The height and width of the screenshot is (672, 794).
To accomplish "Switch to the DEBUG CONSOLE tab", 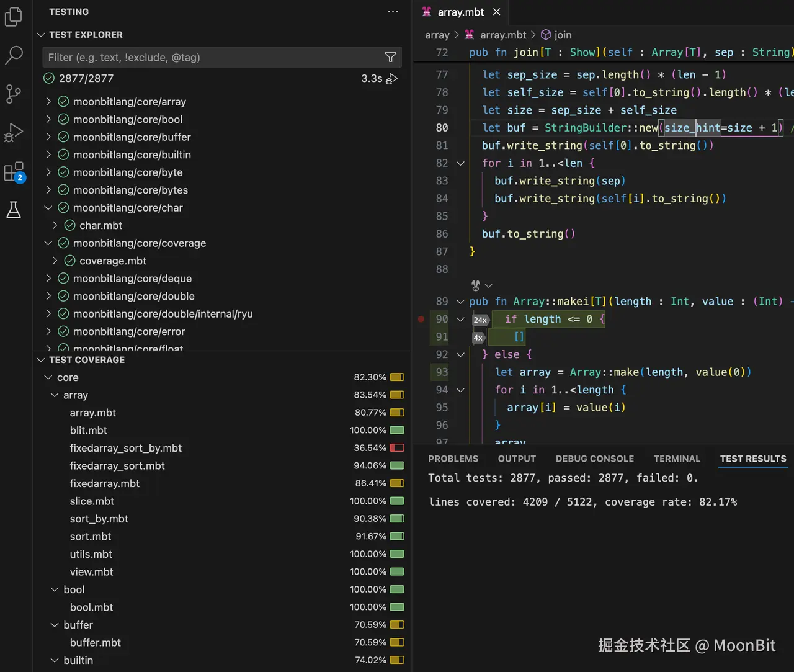I will click(x=595, y=459).
